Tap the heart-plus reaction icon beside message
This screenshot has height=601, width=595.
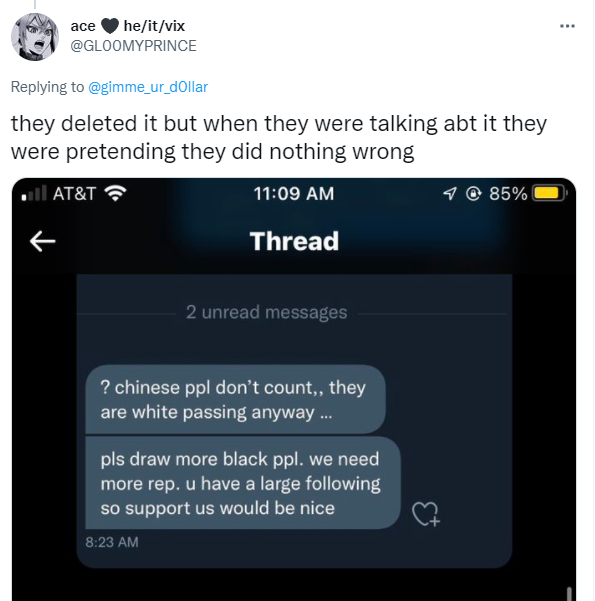coord(426,514)
